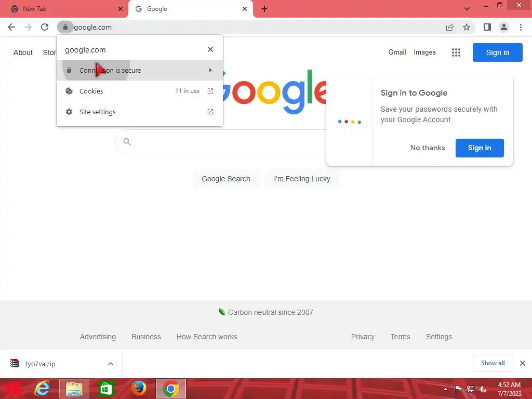
Task: Show all downloads
Action: pyautogui.click(x=493, y=363)
